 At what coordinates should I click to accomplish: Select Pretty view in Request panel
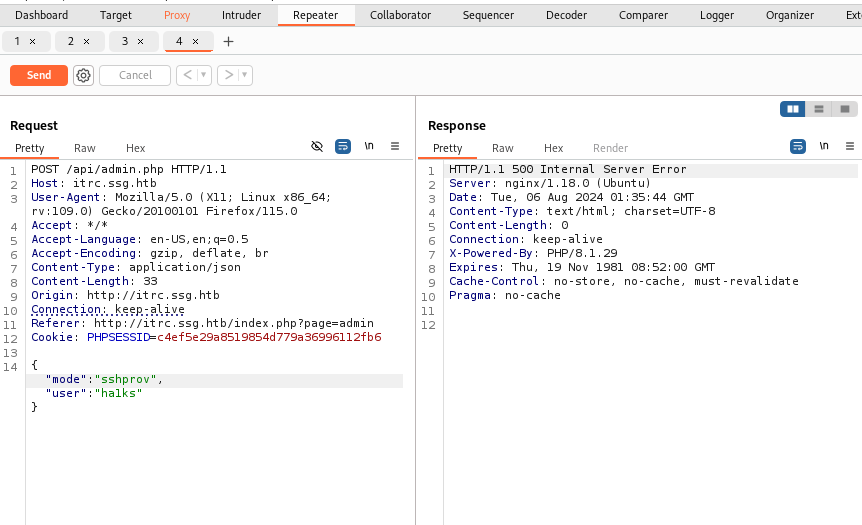[x=30, y=148]
